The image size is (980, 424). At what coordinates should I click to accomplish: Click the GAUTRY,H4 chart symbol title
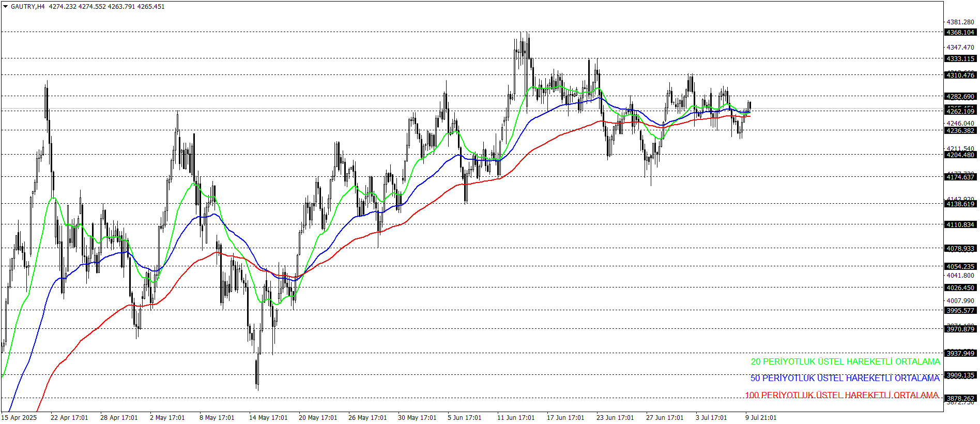(28, 7)
